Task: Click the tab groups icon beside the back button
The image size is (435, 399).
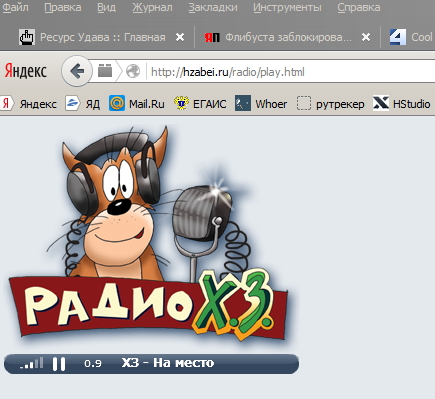Action: [105, 71]
